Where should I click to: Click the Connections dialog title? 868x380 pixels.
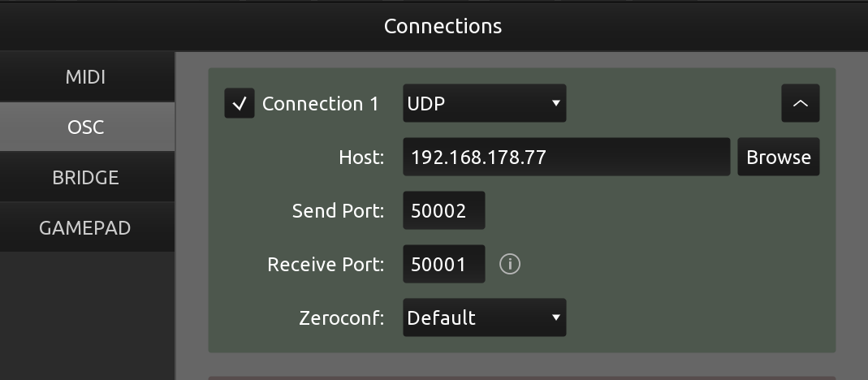pos(443,26)
